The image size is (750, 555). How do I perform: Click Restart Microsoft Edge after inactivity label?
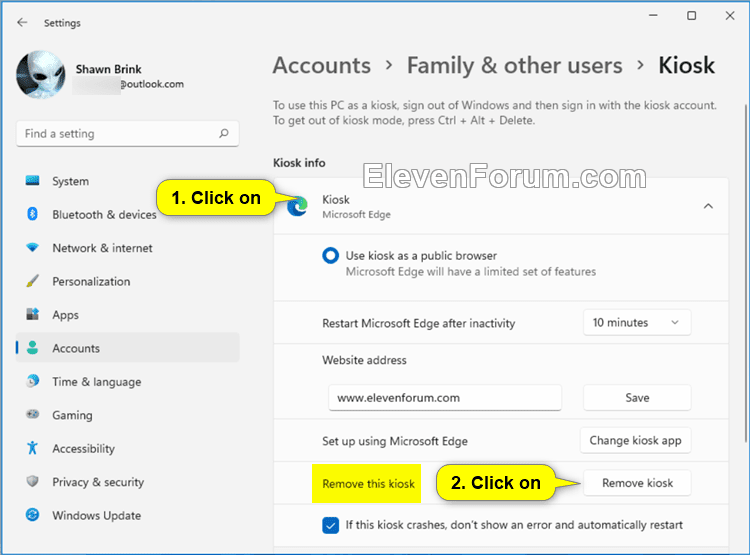point(419,323)
